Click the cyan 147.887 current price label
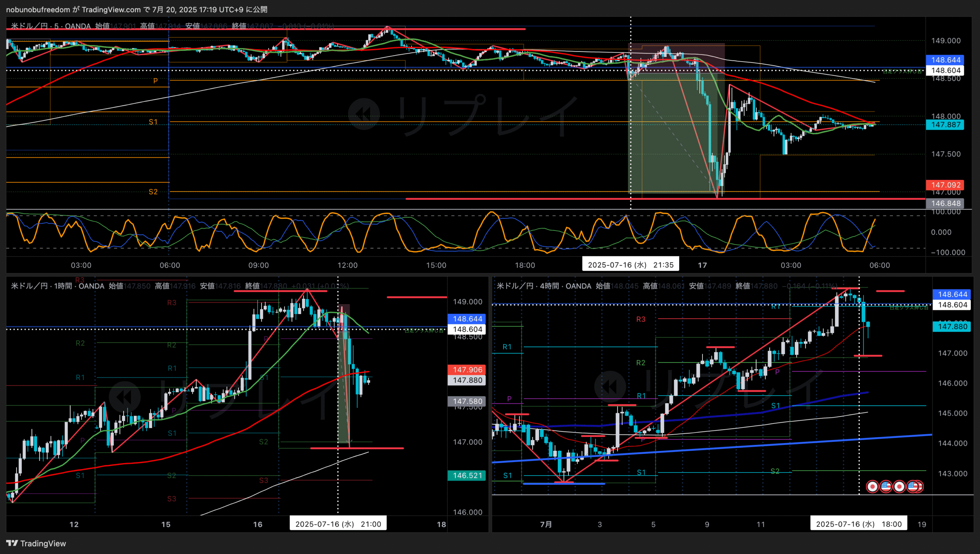980x554 pixels. click(945, 125)
